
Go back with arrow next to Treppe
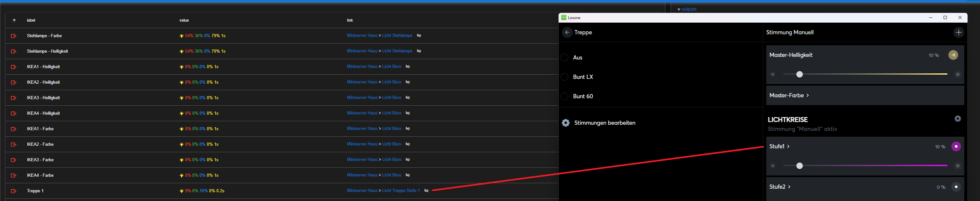coord(567,32)
